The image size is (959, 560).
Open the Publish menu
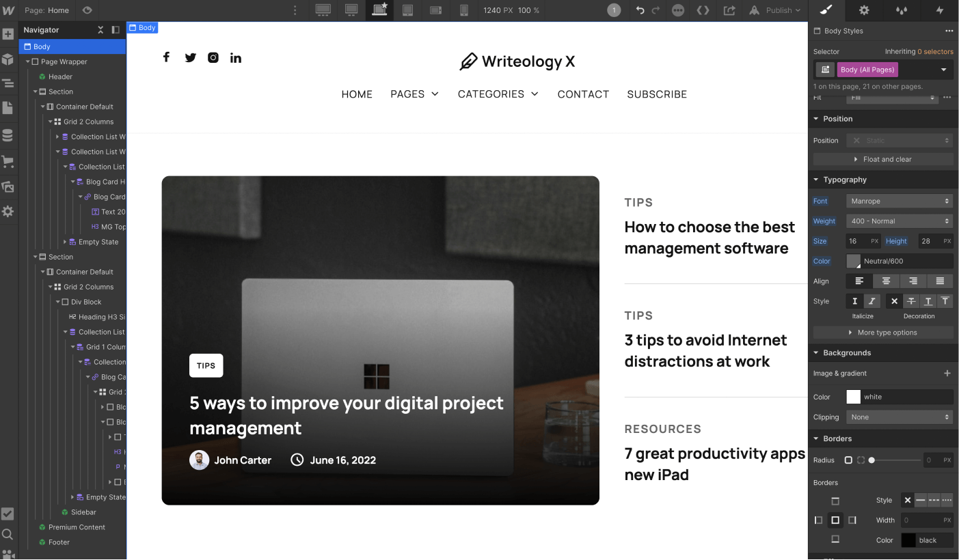774,10
